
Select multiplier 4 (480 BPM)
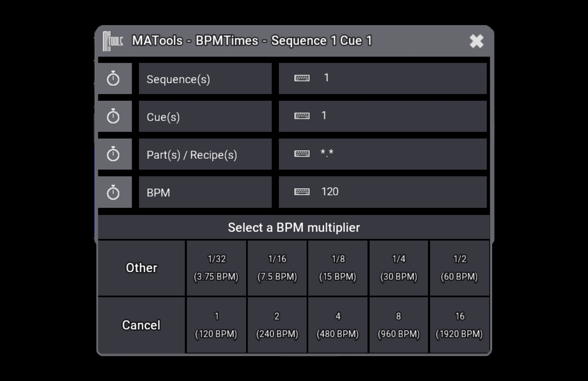tap(338, 325)
